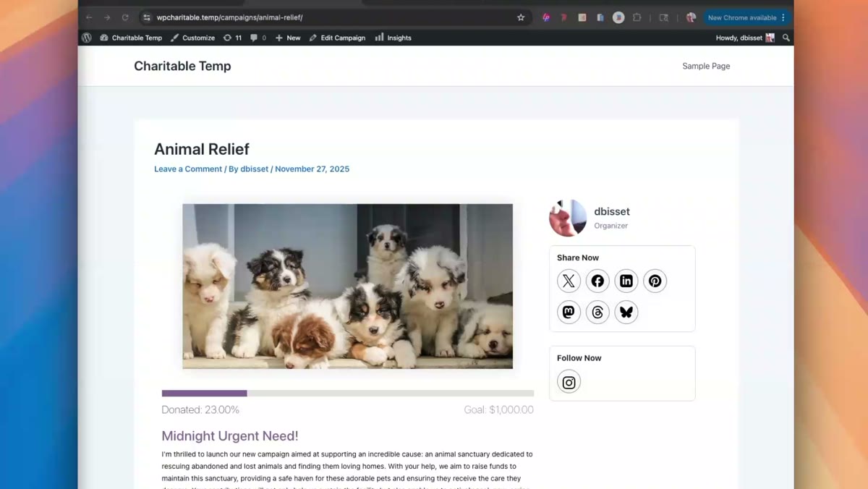Open the WordPress logo menu in the admin bar
The image size is (868, 489).
(87, 38)
